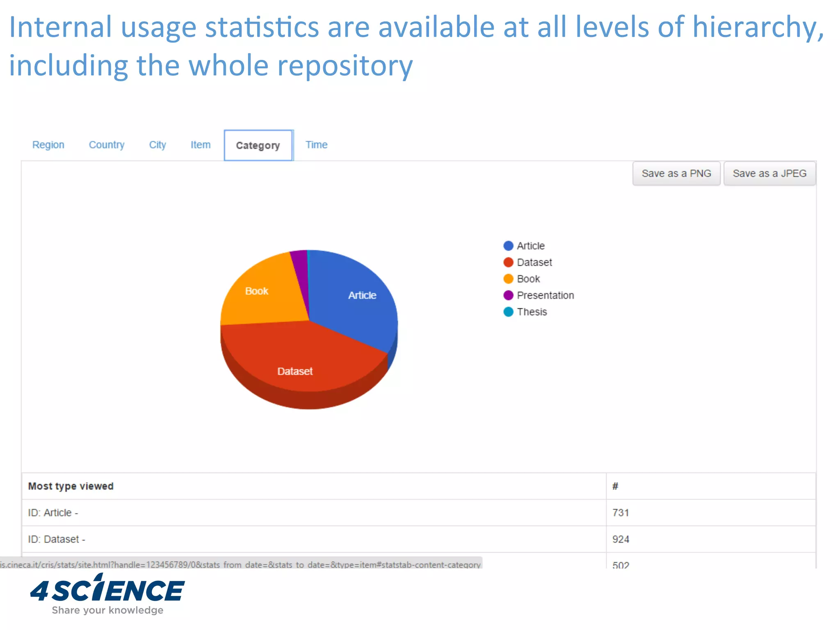The height and width of the screenshot is (630, 840).
Task: Click the red Dataset legend dot
Action: pyautogui.click(x=508, y=262)
